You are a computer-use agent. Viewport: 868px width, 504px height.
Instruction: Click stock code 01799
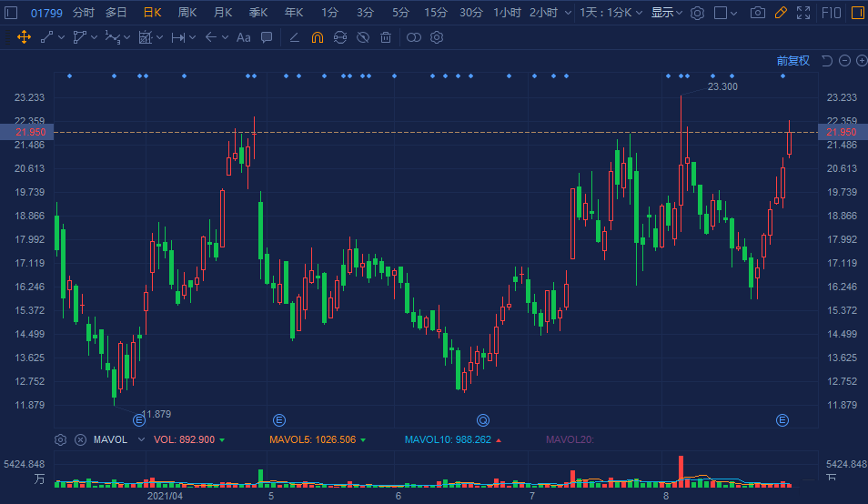[x=46, y=13]
